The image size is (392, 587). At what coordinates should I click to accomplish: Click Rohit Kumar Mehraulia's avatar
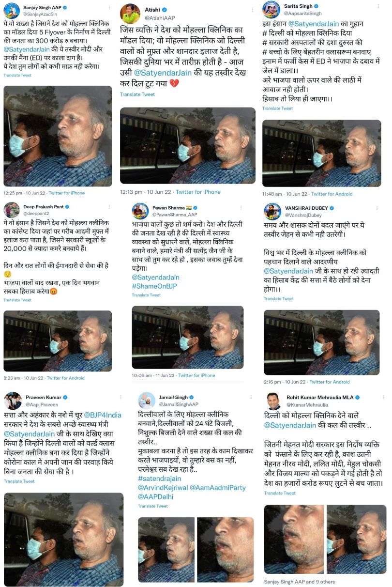(273, 401)
